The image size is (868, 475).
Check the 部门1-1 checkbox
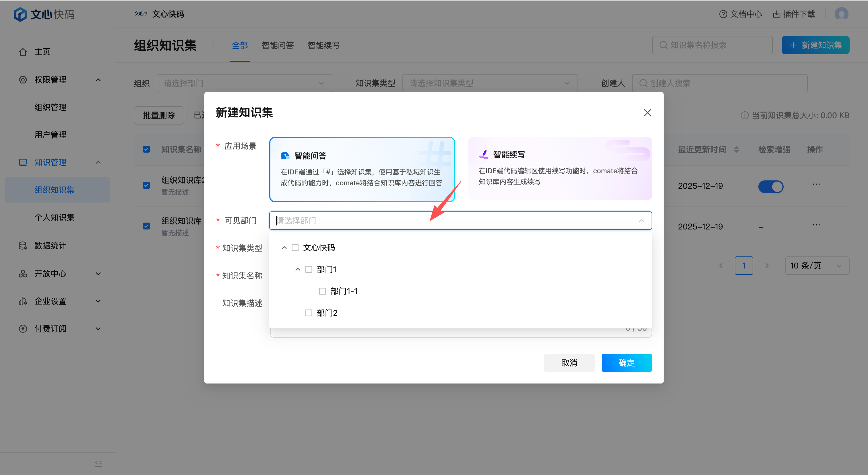pyautogui.click(x=322, y=291)
